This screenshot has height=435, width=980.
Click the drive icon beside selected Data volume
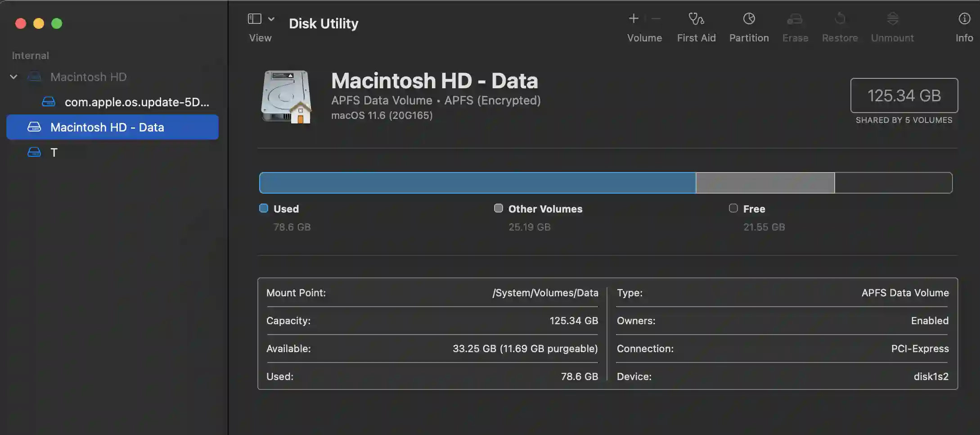click(34, 127)
